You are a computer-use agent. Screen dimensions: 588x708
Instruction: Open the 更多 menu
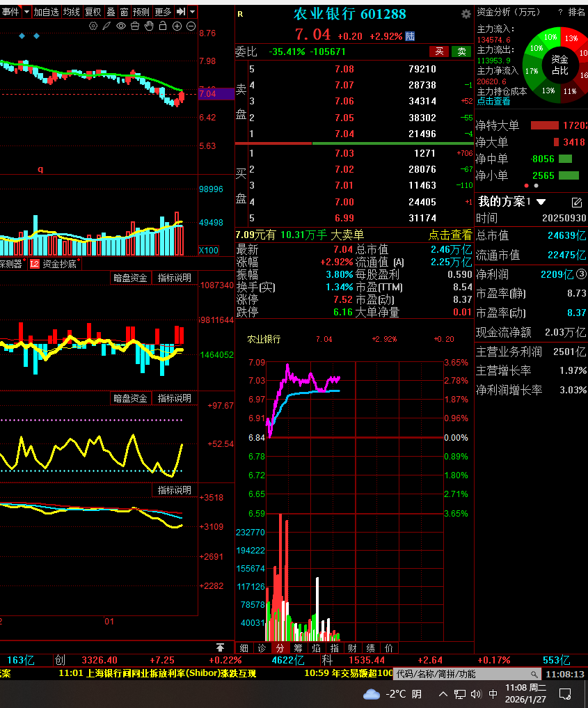point(163,12)
